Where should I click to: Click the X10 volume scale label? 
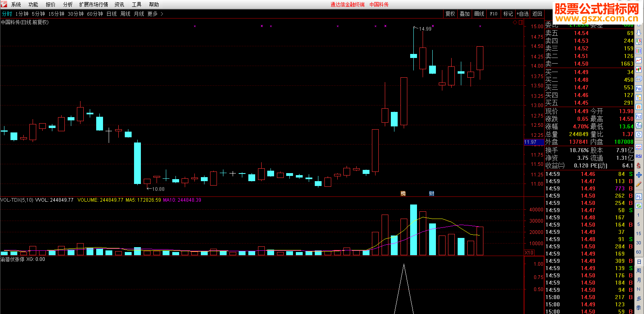(529, 252)
